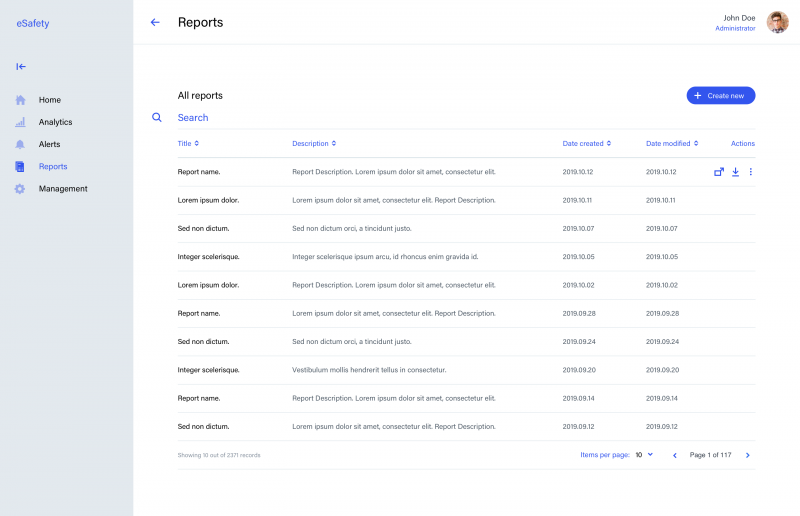Click the search magnifier icon

(x=157, y=117)
